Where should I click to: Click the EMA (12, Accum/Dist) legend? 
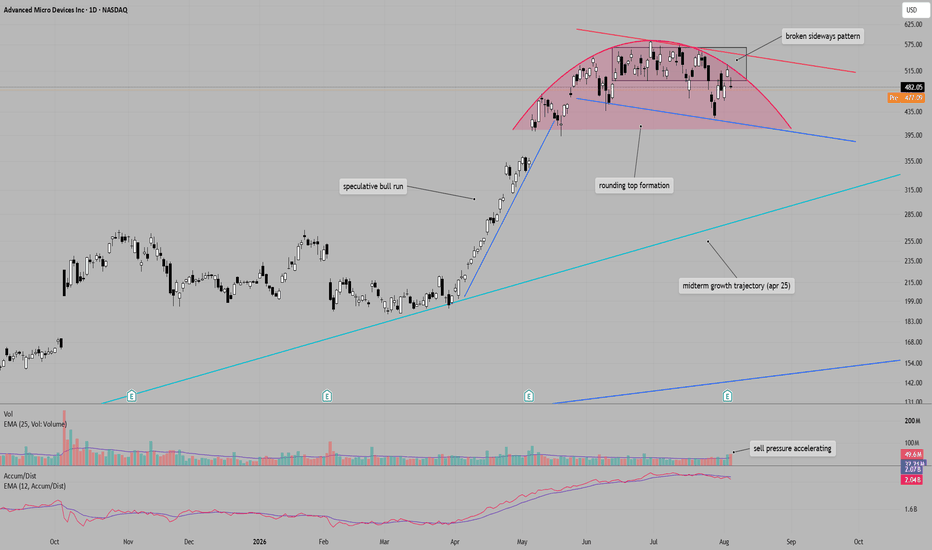pyautogui.click(x=34, y=486)
